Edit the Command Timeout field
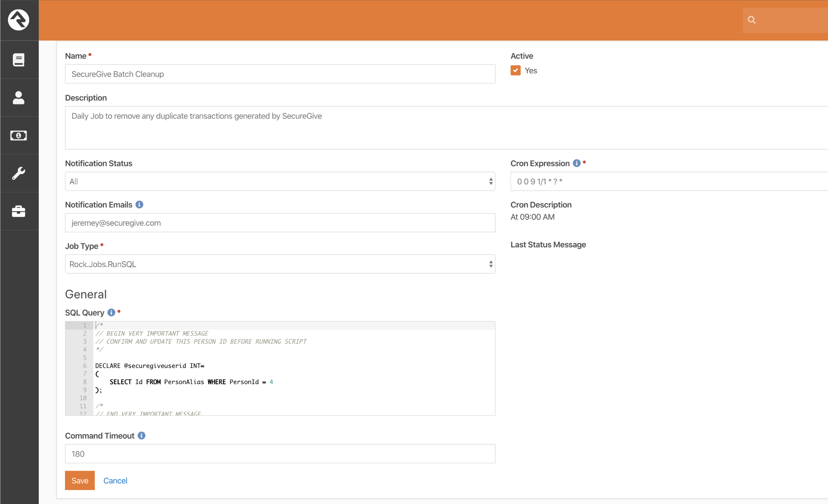Viewport: 828px width, 504px height. point(280,454)
